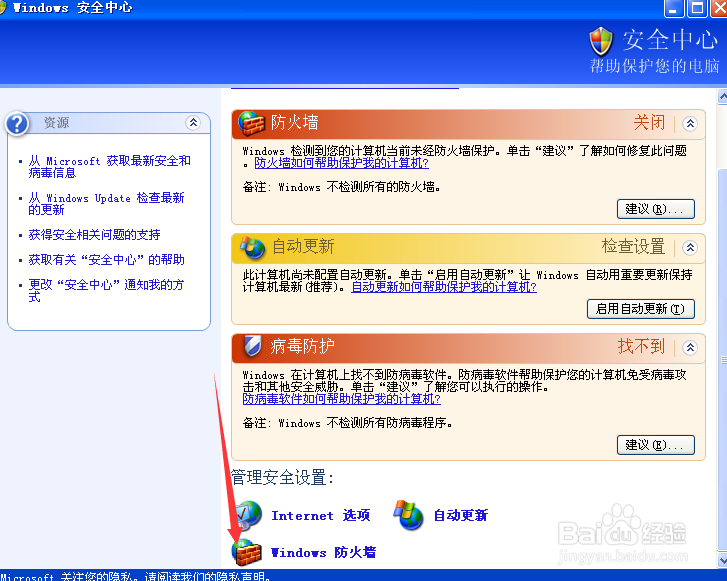Click the 关闭 status text in firewall header
Viewport: 727px width, 581px height.
pyautogui.click(x=649, y=122)
